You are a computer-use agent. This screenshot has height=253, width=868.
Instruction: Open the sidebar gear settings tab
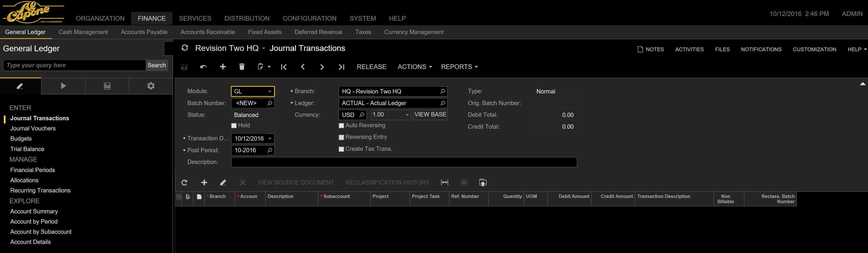tap(151, 86)
